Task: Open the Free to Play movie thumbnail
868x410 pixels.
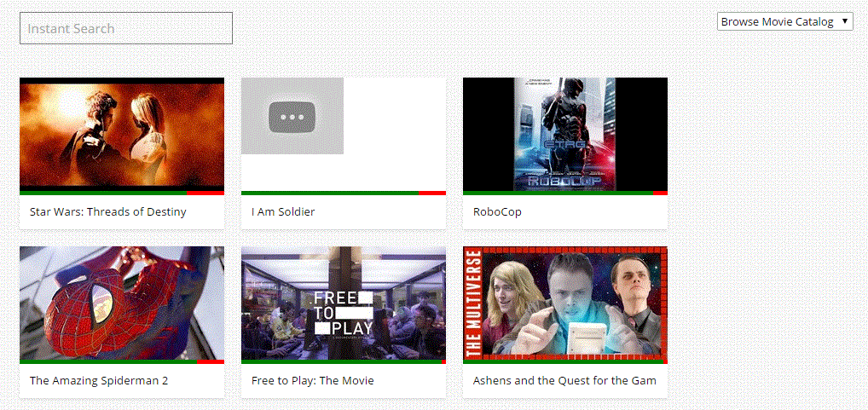Action: coord(344,303)
